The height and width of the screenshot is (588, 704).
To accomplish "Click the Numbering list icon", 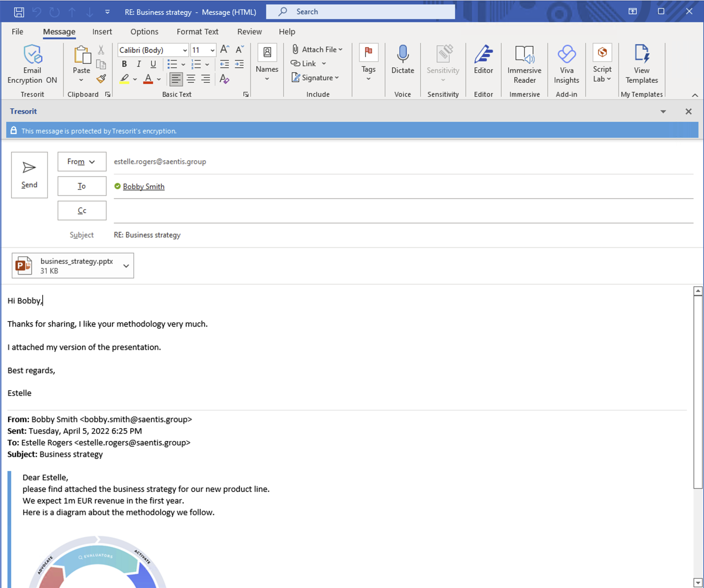I will coord(196,64).
